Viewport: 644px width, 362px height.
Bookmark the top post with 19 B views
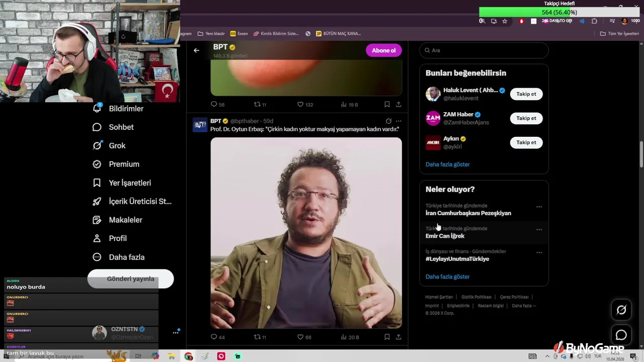tap(387, 105)
